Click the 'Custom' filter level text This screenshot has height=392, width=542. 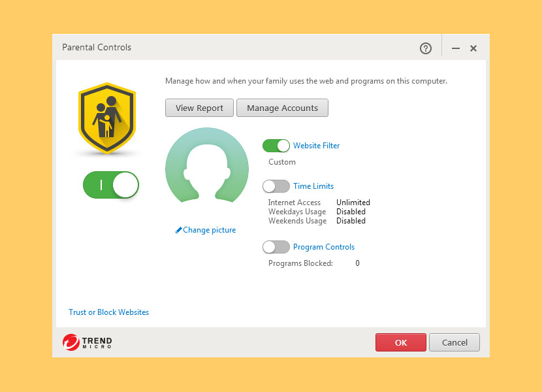[282, 162]
